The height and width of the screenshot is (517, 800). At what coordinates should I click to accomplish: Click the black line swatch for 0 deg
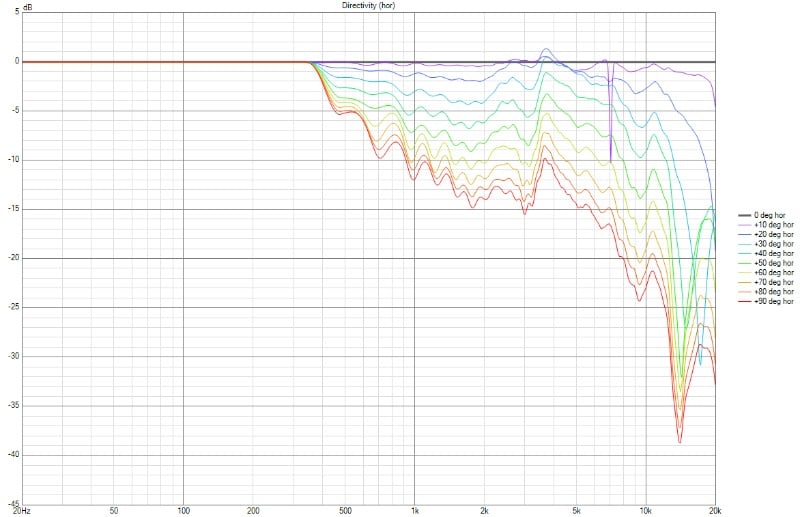point(743,216)
